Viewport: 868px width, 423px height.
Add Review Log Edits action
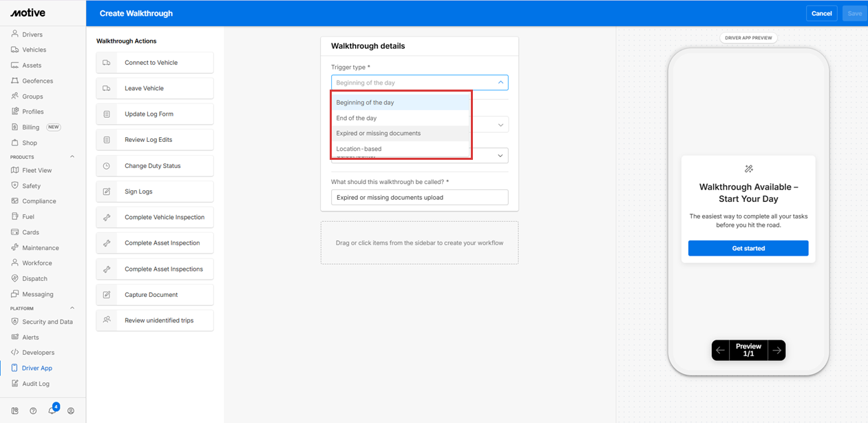pos(155,140)
